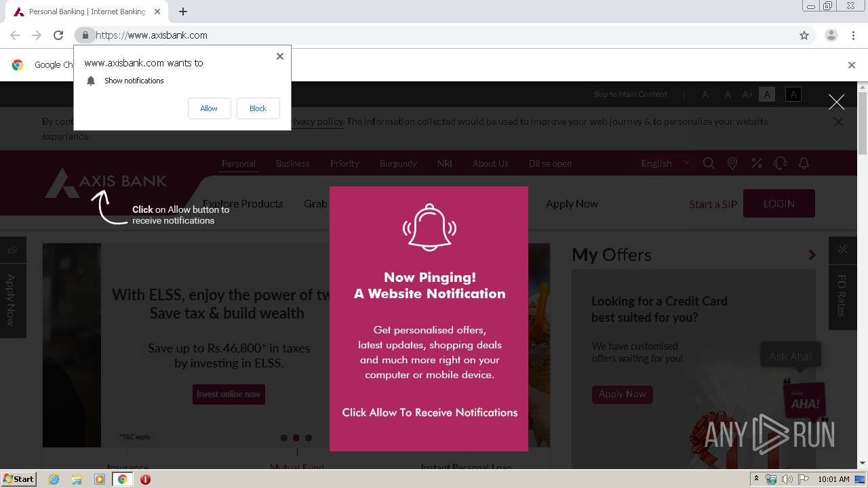Follow Skip to Main Content link

[x=630, y=94]
